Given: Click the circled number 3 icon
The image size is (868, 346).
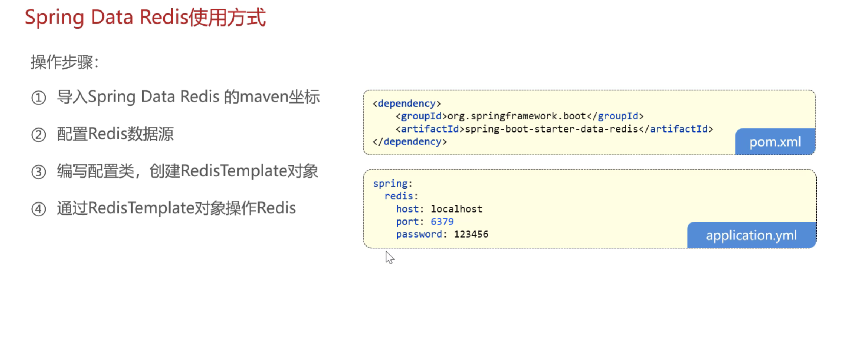Looking at the screenshot, I should [38, 172].
